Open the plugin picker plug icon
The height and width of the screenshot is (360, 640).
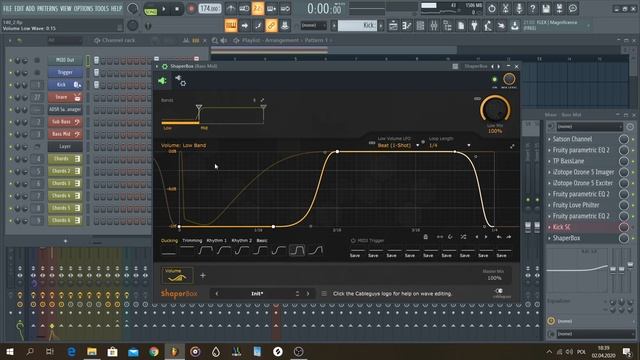tap(474, 26)
